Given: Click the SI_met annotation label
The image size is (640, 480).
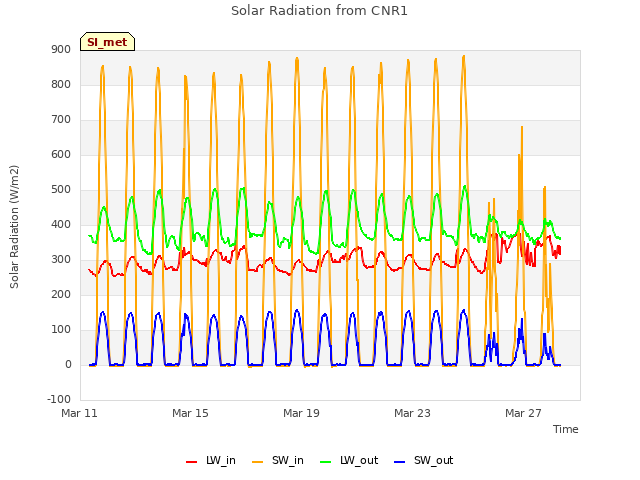Looking at the screenshot, I should pyautogui.click(x=107, y=42).
